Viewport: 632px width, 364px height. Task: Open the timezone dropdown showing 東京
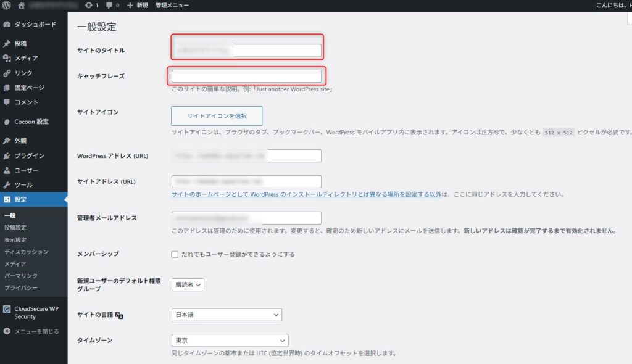229,341
